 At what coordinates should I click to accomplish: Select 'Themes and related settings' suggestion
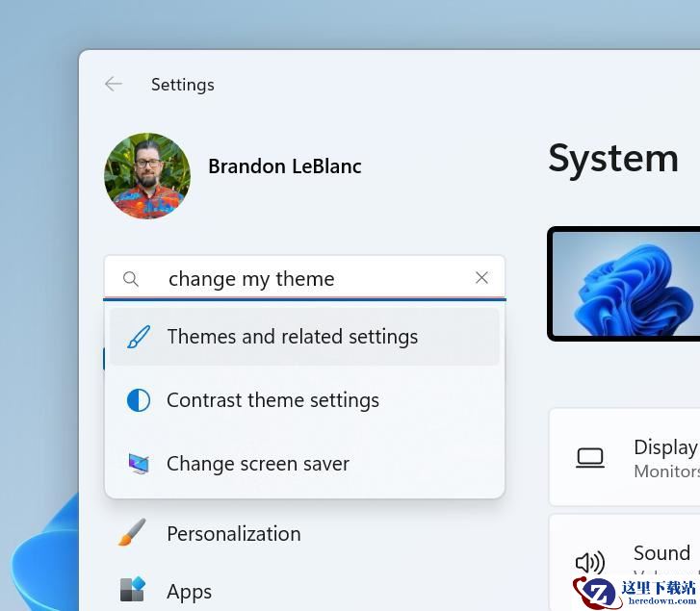click(304, 337)
